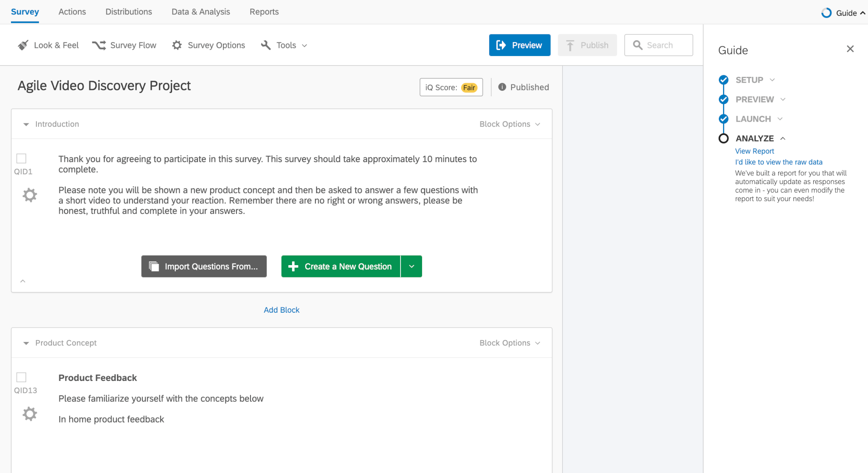868x473 pixels.
Task: Click the PREVIEW completed checkmark icon
Action: coord(723,99)
